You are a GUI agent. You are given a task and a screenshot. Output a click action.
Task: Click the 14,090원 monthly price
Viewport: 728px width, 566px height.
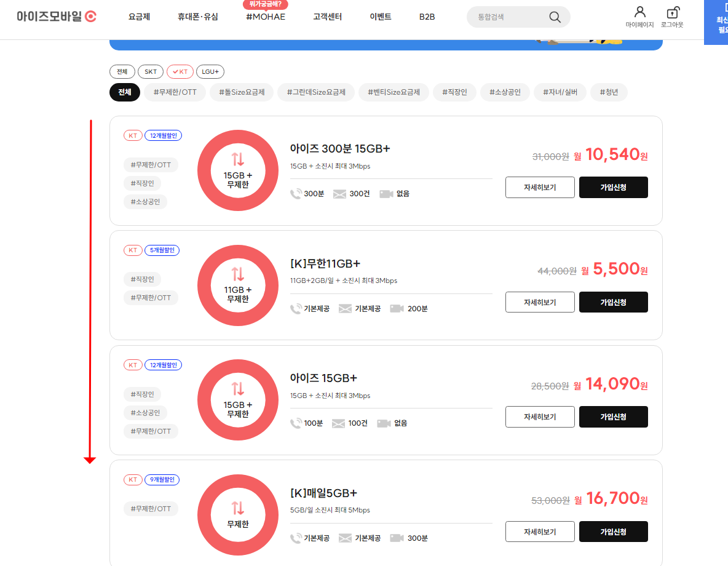[611, 384]
